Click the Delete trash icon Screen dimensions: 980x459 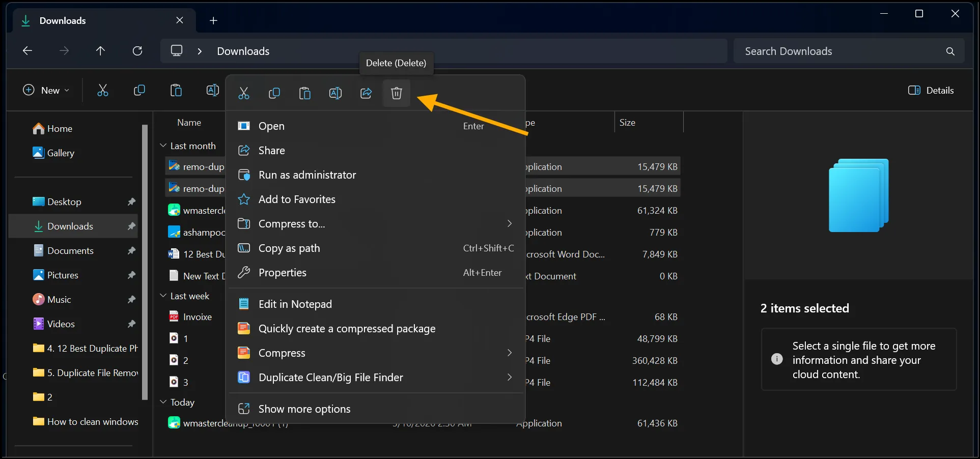tap(397, 93)
